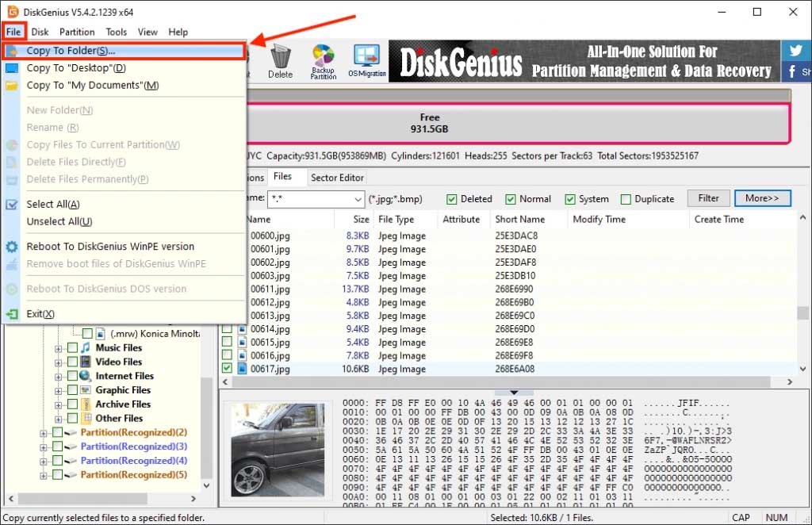Click the Filter button
Viewport: 812px width, 525px height.
pyautogui.click(x=708, y=198)
